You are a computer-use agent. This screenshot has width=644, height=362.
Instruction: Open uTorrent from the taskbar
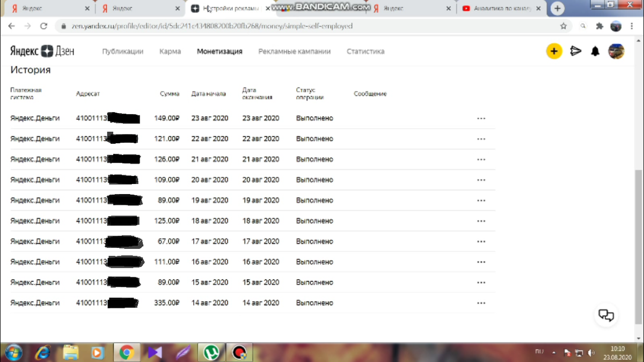(211, 352)
